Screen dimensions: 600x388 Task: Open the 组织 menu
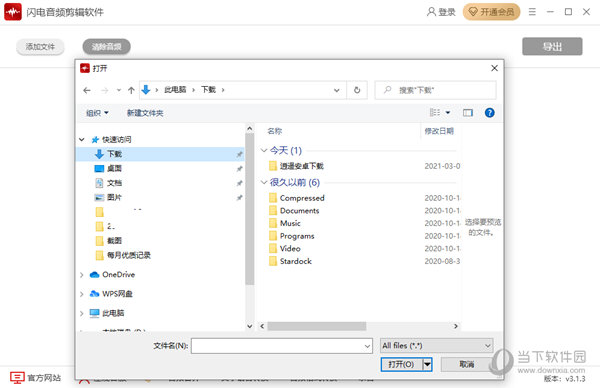97,113
